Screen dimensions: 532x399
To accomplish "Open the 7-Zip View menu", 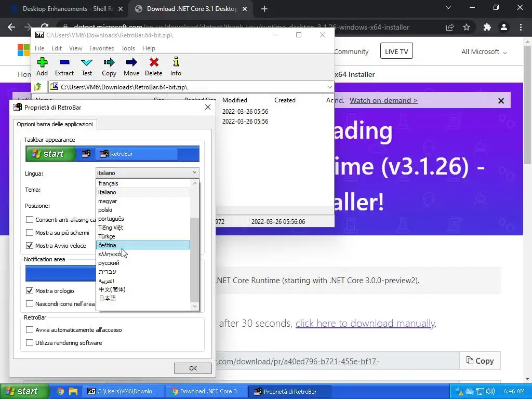I will point(75,48).
